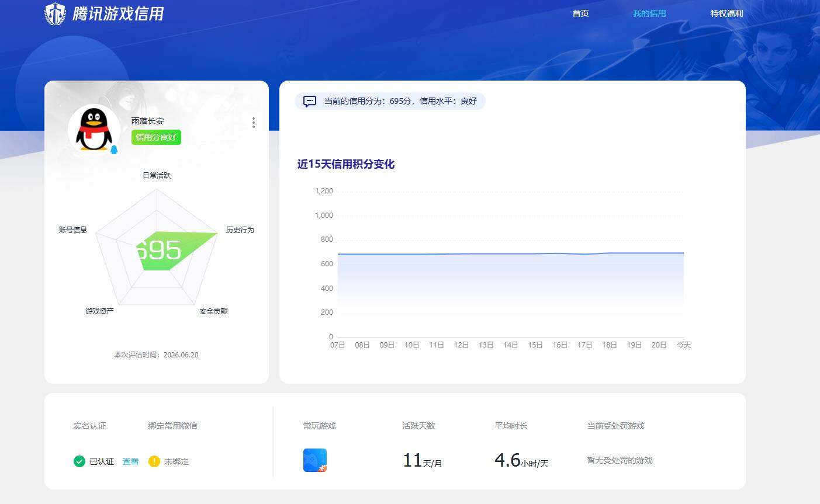Click the small QQ badge beside avatar
This screenshot has height=504, width=820.
114,150
